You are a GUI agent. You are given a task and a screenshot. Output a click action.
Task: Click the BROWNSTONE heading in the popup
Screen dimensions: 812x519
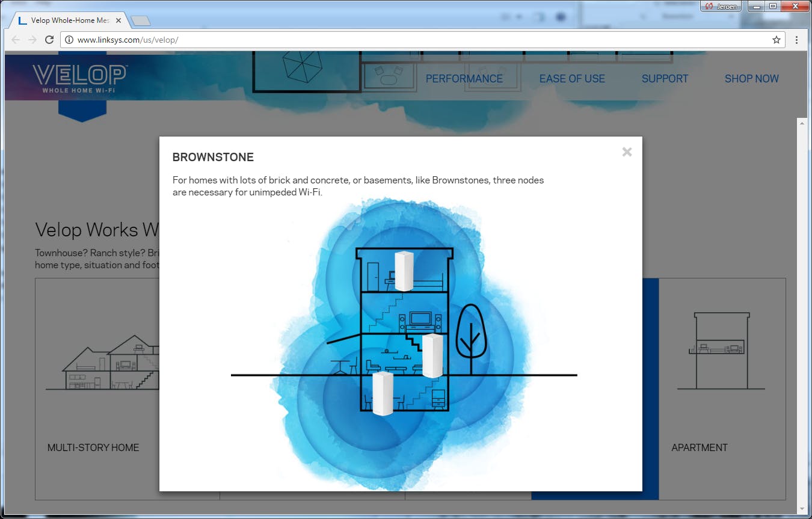tap(213, 158)
